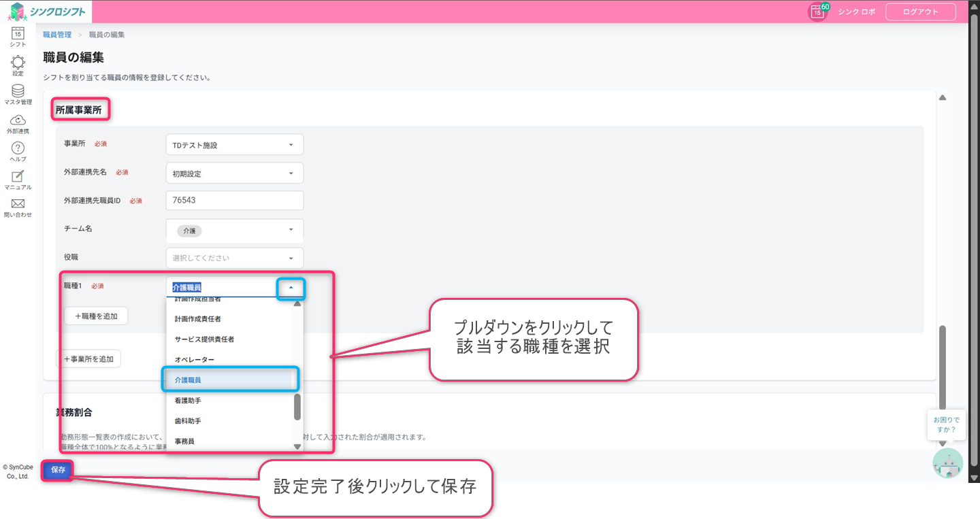This screenshot has height=519, width=980.
Task: Click the ログアウト button
Action: point(920,12)
